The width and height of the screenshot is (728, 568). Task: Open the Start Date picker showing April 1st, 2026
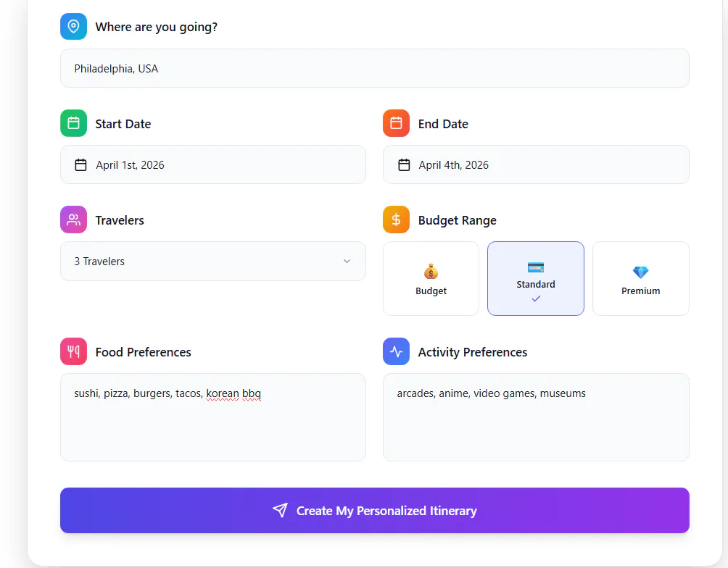pos(213,164)
